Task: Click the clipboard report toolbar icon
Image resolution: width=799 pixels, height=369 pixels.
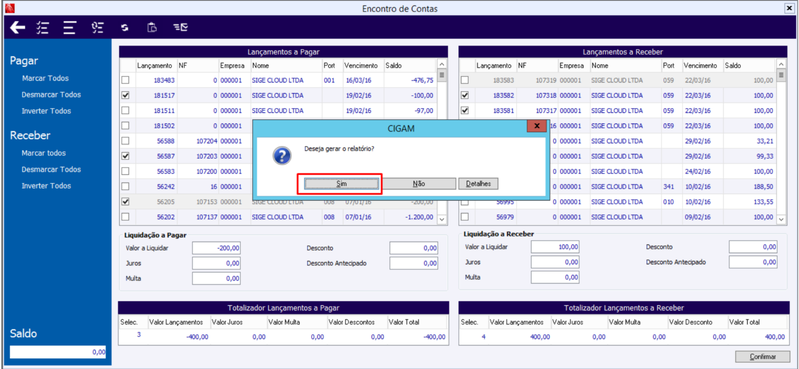Action: (152, 28)
